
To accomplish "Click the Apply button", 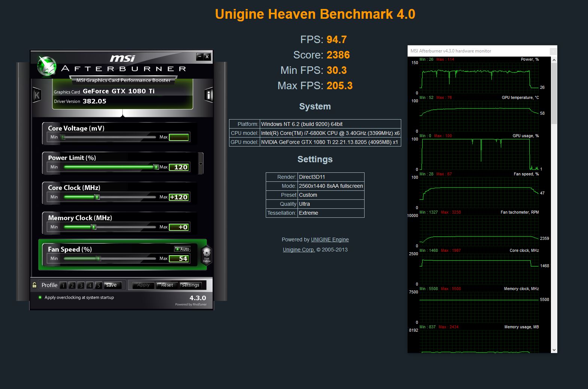I will pyautogui.click(x=143, y=285).
